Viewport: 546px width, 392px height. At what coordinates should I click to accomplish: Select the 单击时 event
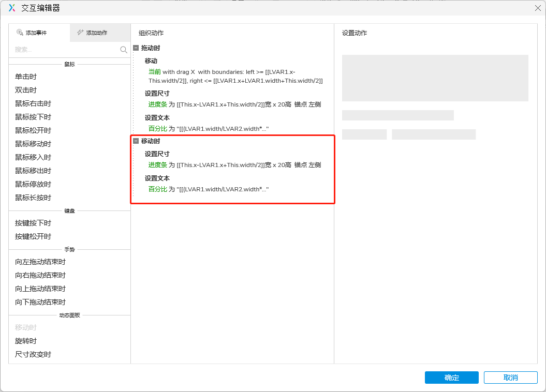(26, 77)
